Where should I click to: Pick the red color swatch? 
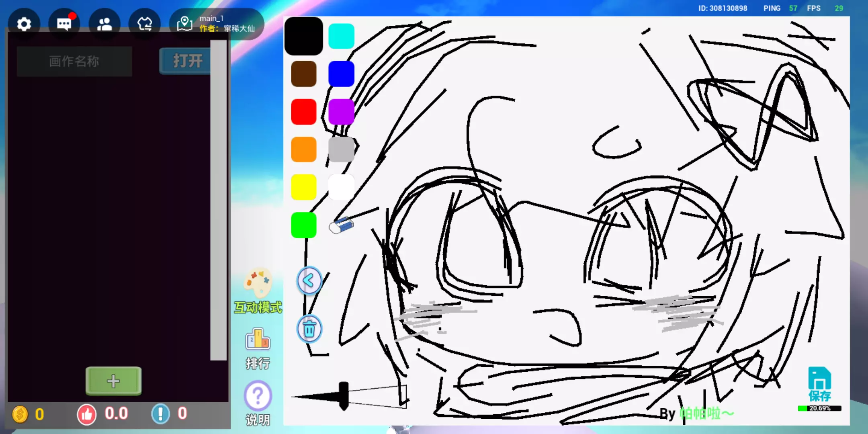coord(303,112)
